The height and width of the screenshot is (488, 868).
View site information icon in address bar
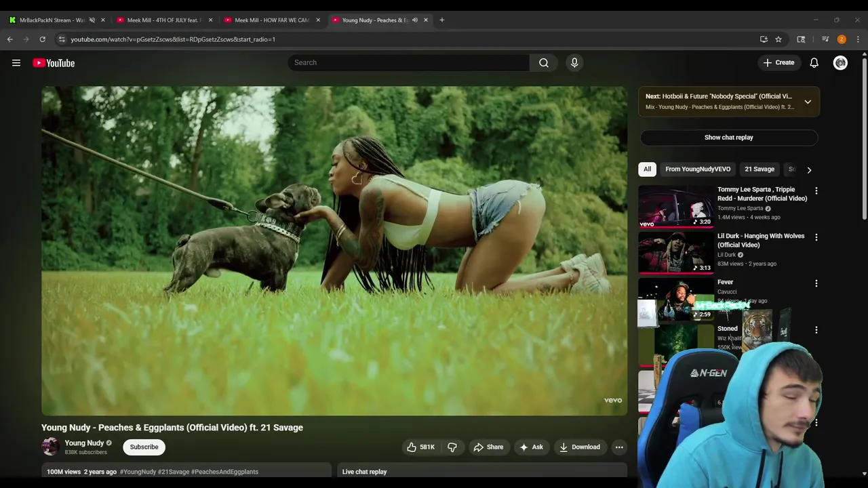[62, 39]
